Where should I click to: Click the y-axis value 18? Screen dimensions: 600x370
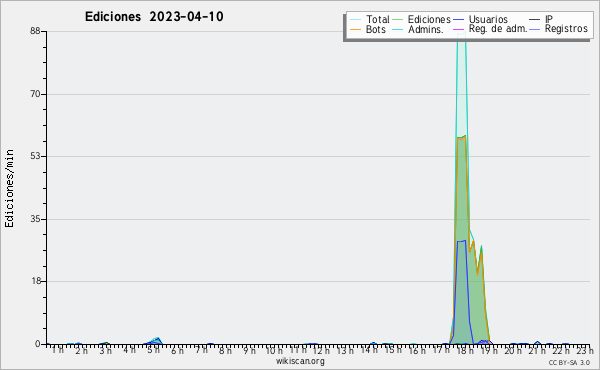36,281
